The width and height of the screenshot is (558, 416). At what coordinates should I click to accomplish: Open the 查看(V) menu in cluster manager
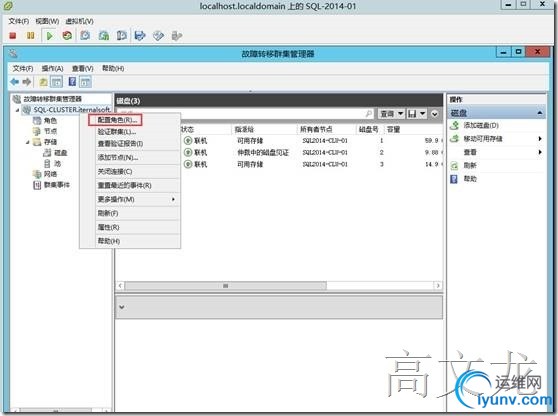[83, 68]
